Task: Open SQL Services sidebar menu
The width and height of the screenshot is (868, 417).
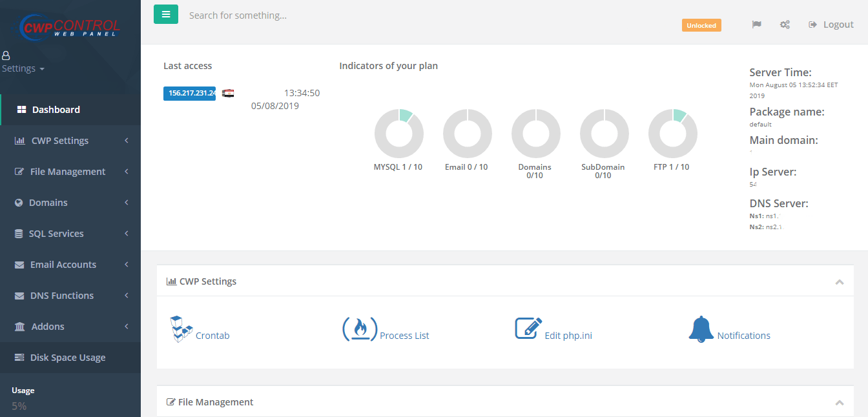Action: (70, 234)
